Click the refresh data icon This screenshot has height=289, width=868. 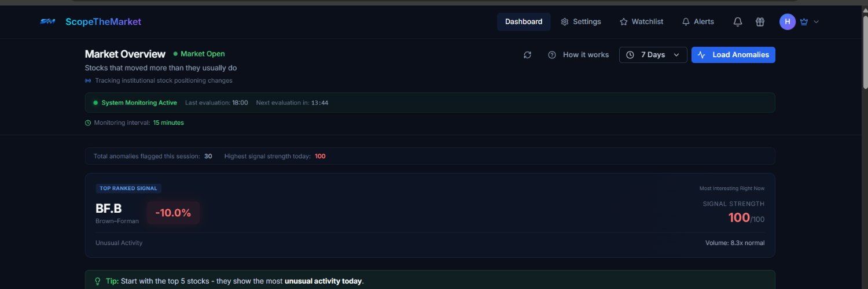[x=527, y=55]
